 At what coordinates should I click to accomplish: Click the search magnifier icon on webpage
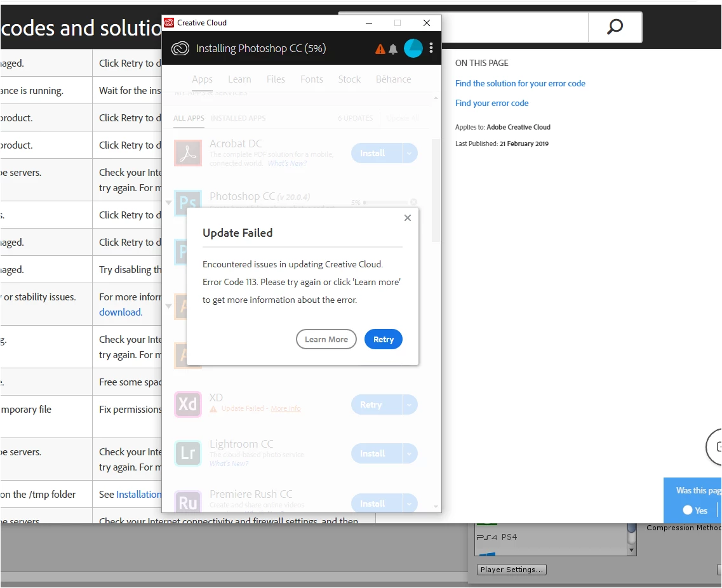click(x=615, y=27)
